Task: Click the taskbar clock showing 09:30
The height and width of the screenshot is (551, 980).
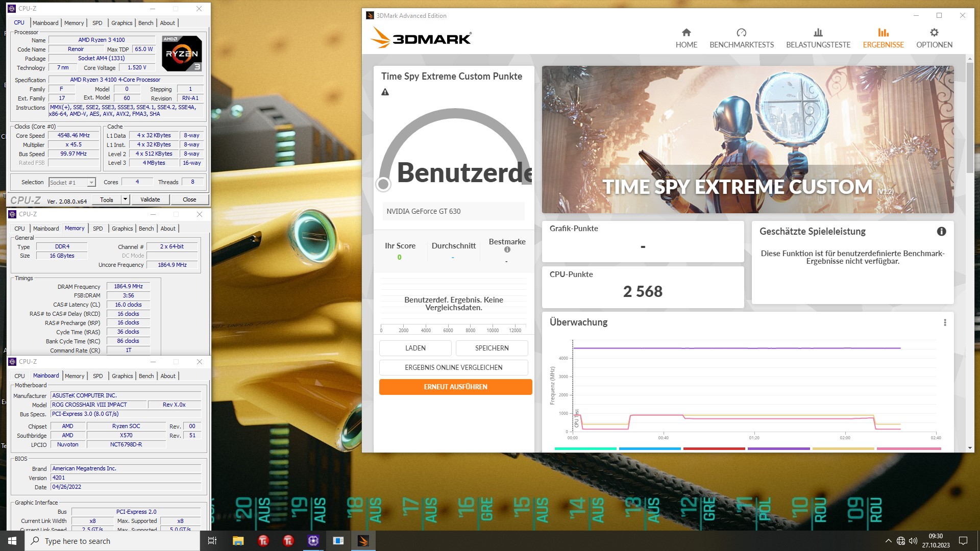Action: (x=936, y=536)
